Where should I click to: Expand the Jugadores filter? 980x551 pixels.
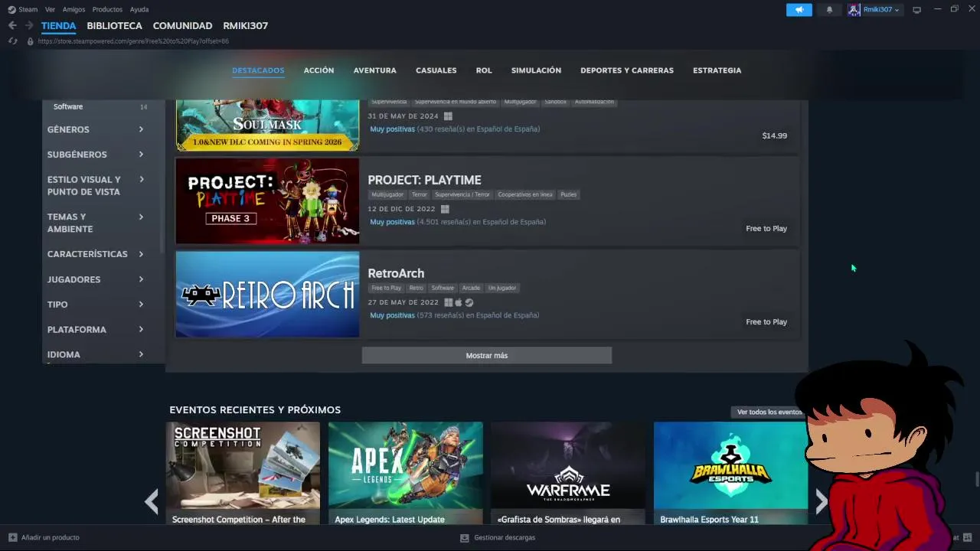[96, 279]
